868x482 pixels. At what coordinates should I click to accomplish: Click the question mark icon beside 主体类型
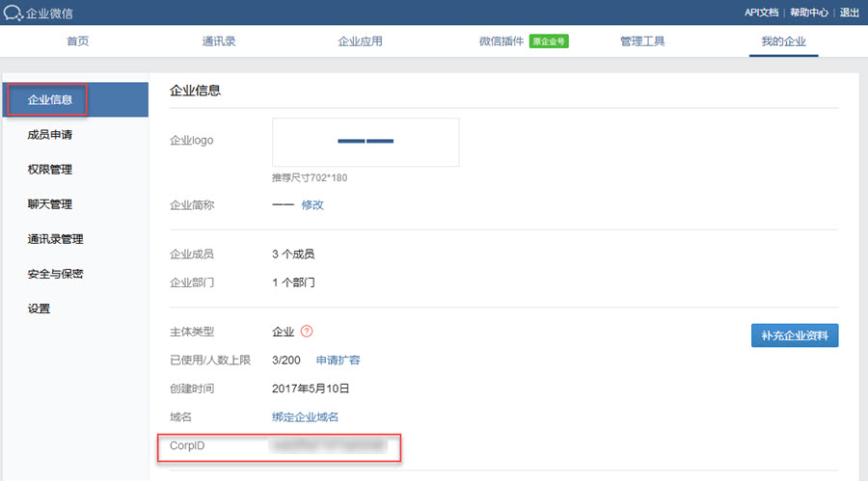coord(307,331)
